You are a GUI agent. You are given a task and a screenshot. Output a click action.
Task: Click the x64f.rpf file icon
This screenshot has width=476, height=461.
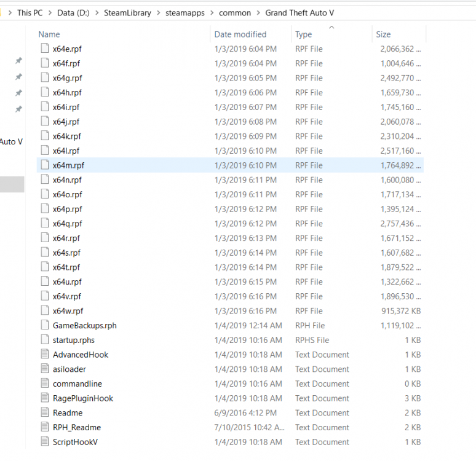[x=45, y=63]
